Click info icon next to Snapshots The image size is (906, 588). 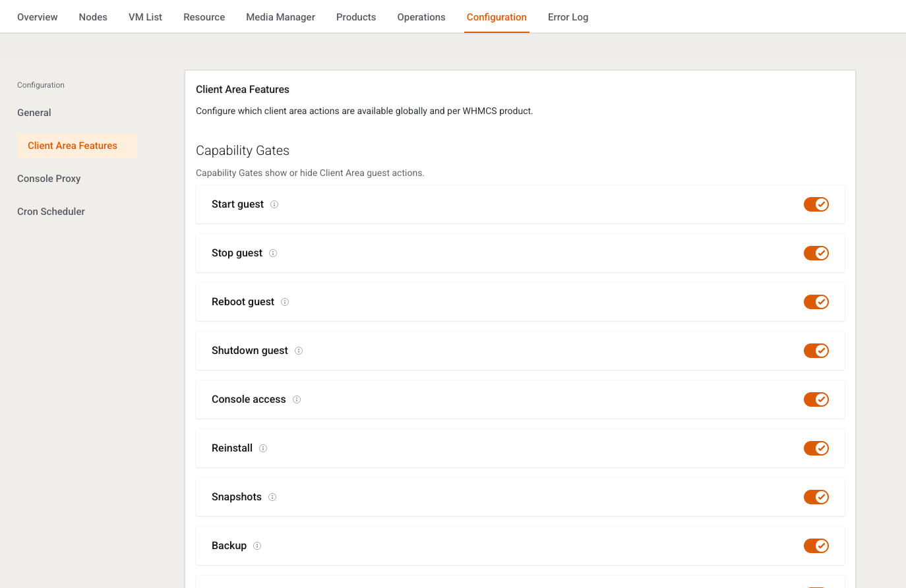click(272, 497)
